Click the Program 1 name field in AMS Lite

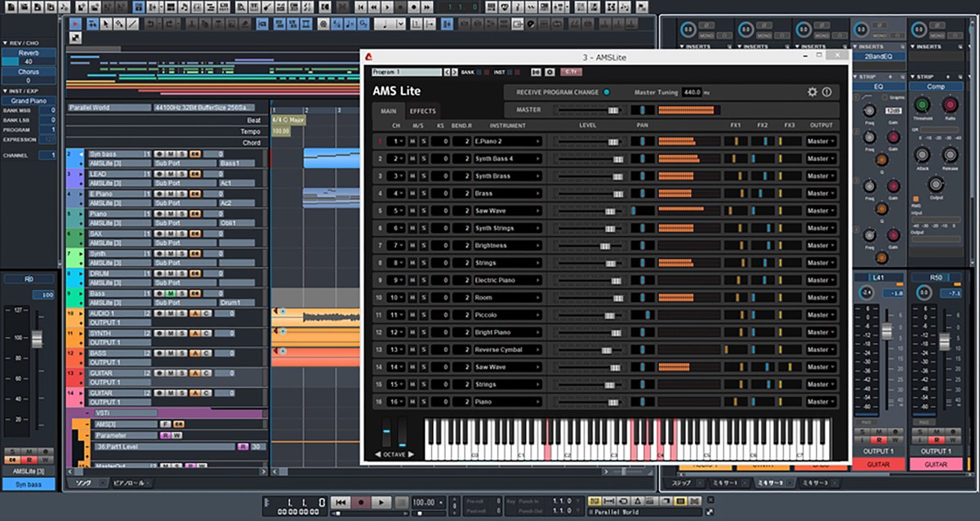(x=407, y=72)
